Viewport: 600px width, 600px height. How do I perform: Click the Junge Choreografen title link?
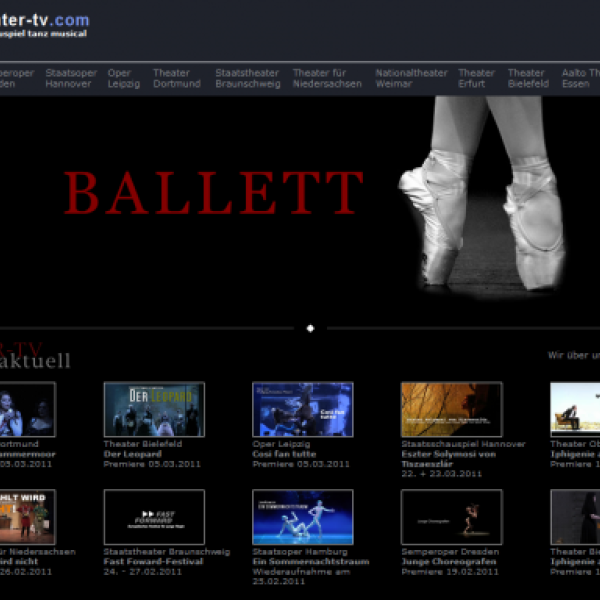pyautogui.click(x=449, y=562)
